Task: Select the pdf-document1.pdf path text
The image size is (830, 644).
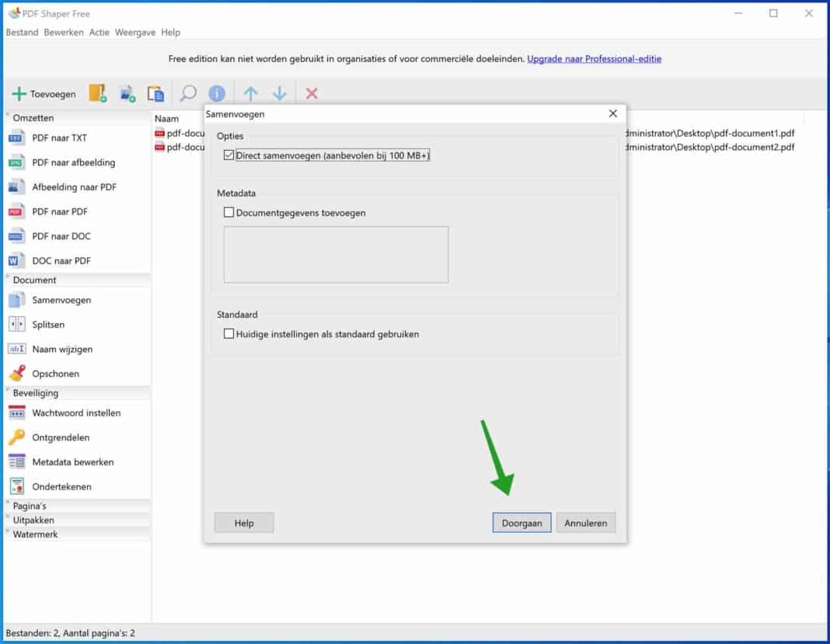Action: point(710,134)
